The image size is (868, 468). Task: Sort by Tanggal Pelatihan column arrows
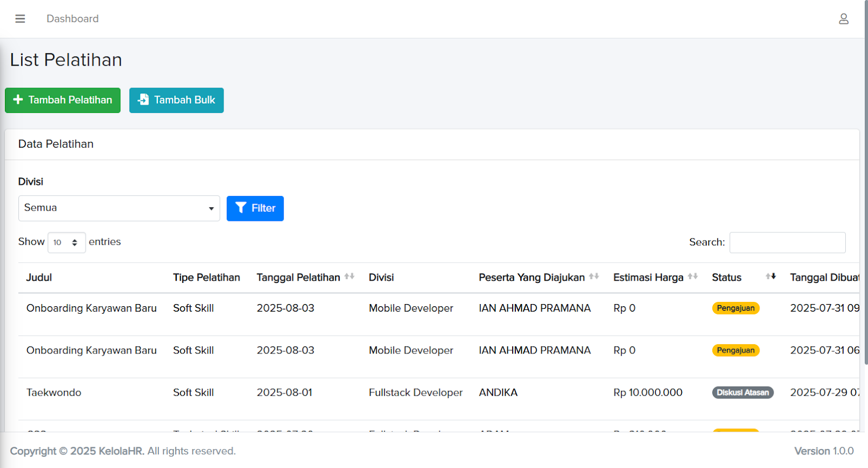[x=349, y=277]
